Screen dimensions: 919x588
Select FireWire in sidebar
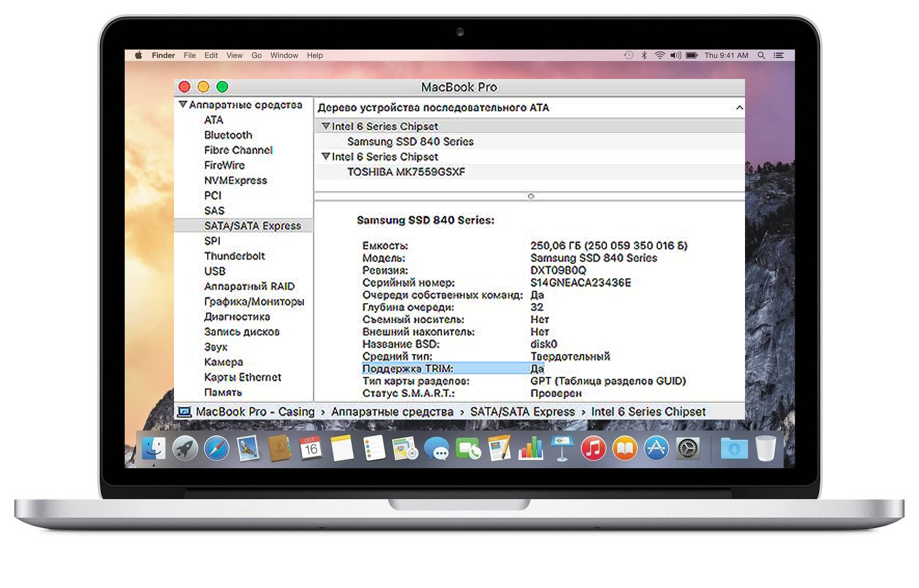click(224, 165)
